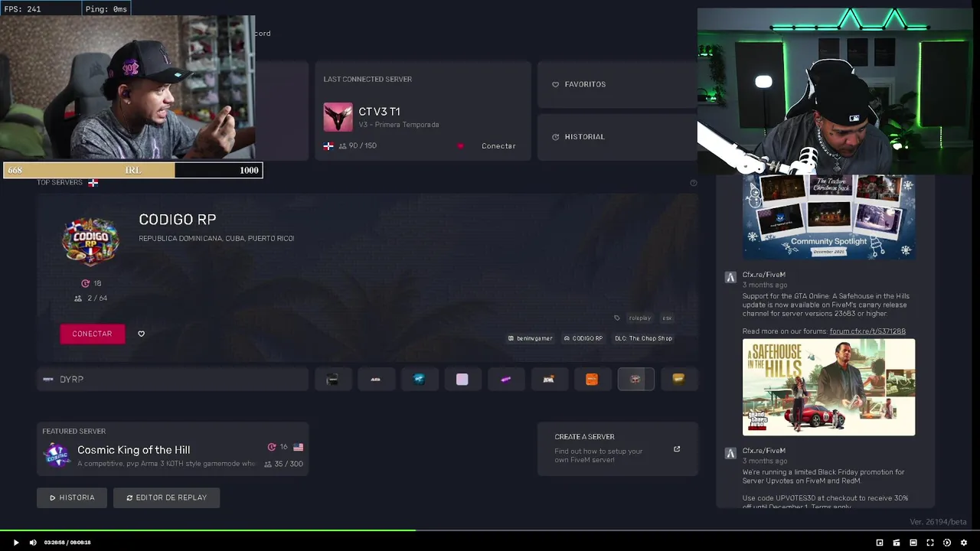
Task: Click the external link icon on Create a Server
Action: (677, 449)
